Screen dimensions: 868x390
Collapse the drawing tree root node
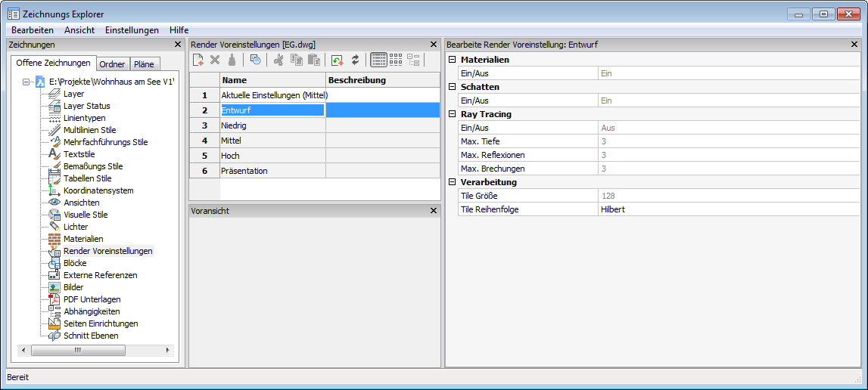26,82
